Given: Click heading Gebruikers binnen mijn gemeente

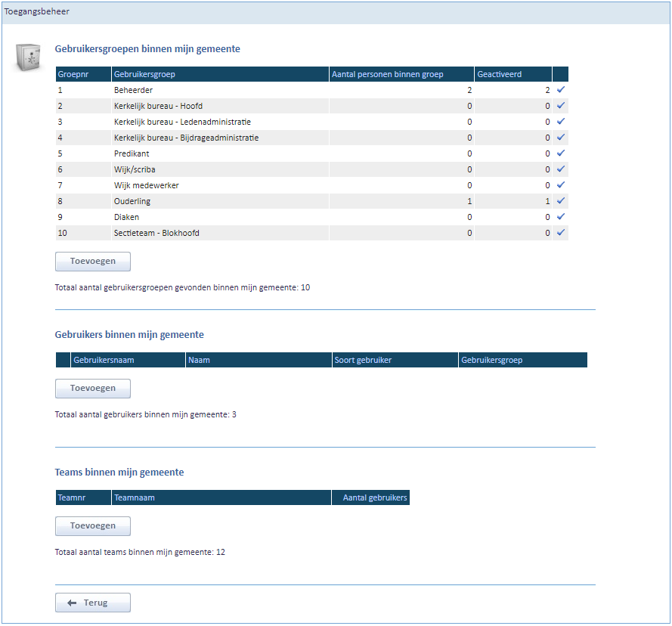Looking at the screenshot, I should [x=129, y=334].
